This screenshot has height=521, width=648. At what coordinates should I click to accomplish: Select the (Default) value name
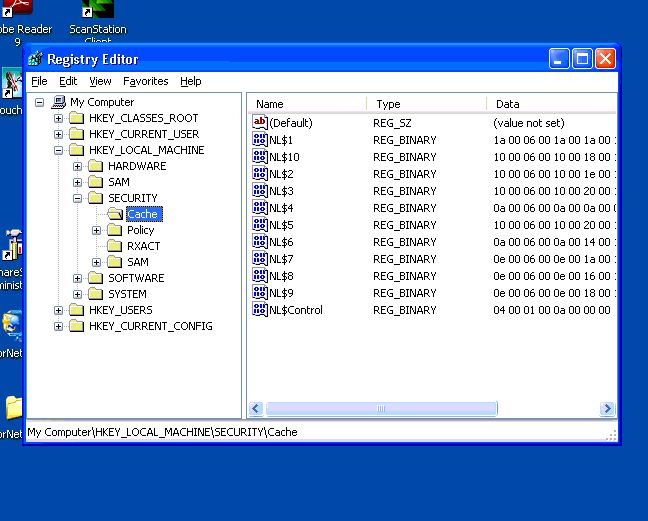[x=291, y=123]
